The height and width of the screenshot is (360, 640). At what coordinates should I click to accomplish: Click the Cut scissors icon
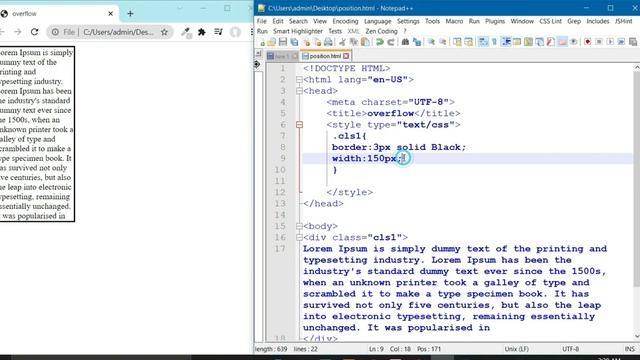point(342,42)
